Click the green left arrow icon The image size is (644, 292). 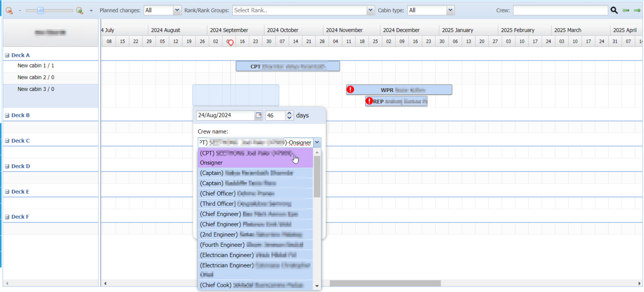(626, 10)
